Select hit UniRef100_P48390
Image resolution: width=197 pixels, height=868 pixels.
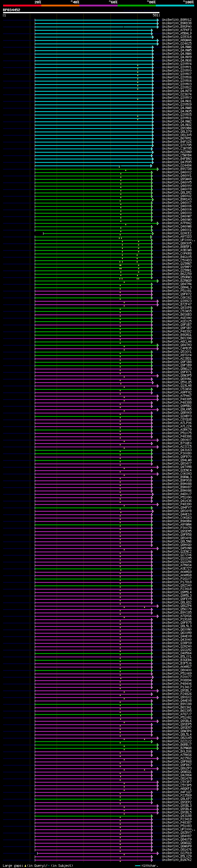click(x=177, y=504)
